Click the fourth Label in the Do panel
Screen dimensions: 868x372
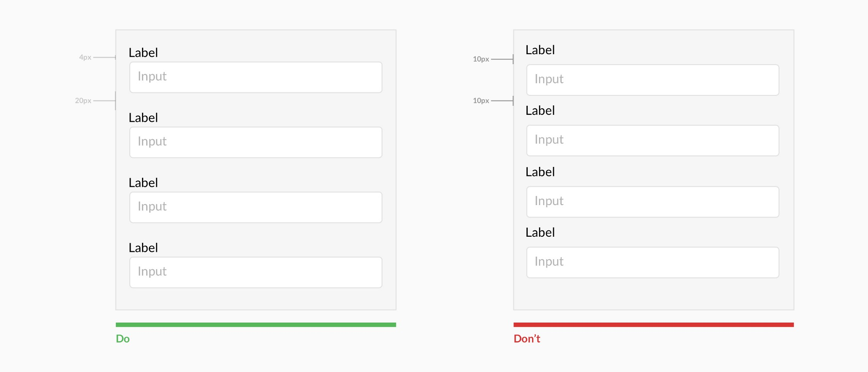point(143,248)
